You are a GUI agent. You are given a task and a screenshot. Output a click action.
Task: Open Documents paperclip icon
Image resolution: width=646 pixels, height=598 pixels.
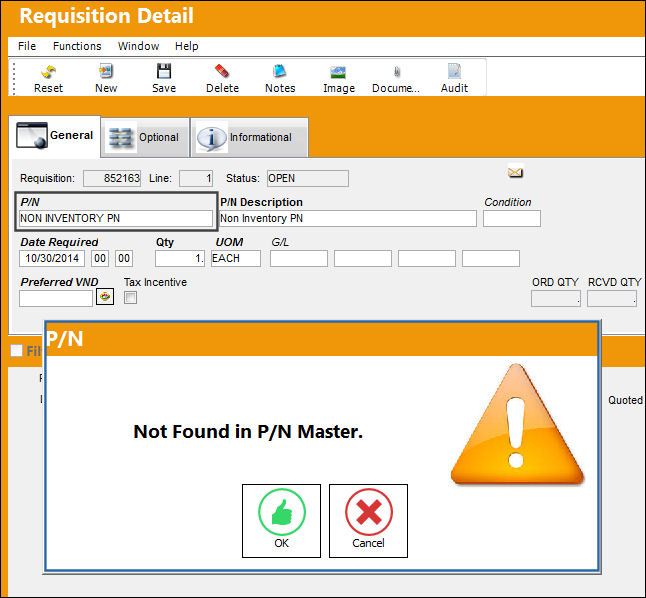[x=396, y=72]
